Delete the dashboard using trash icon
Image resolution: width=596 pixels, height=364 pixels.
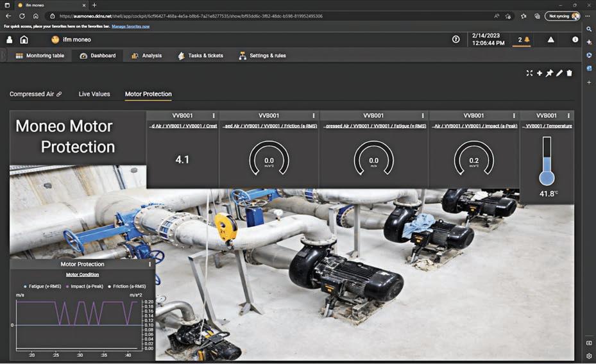coord(569,74)
